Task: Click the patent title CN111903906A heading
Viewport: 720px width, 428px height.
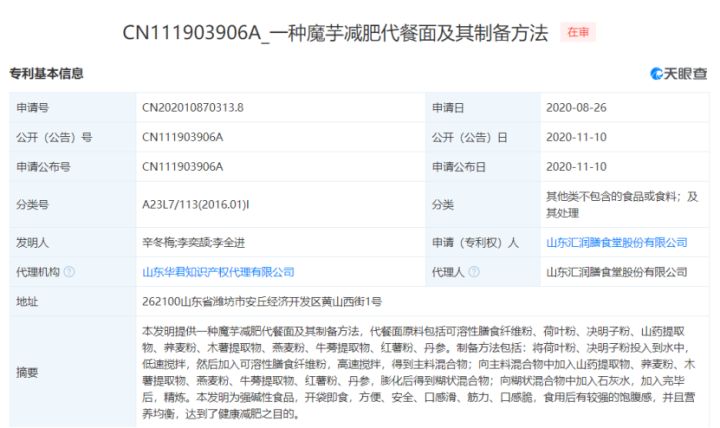Action: pyautogui.click(x=335, y=33)
